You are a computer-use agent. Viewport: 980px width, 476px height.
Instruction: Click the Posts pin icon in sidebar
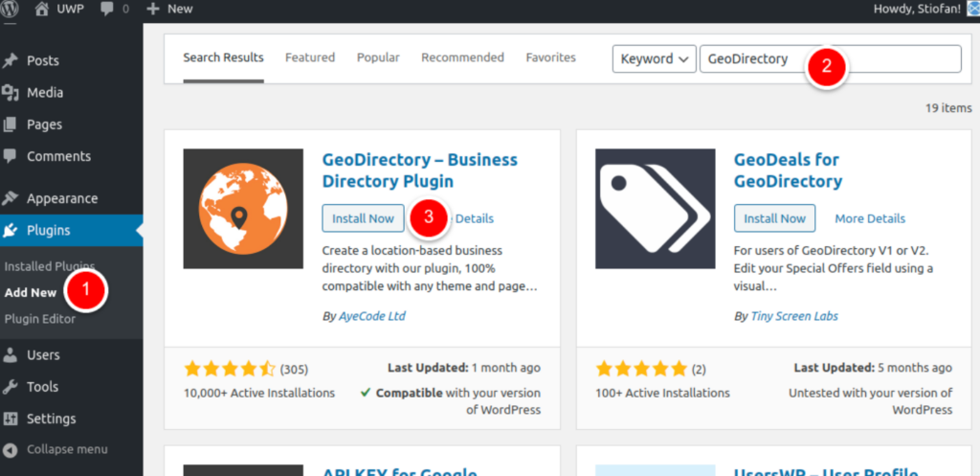pos(10,60)
